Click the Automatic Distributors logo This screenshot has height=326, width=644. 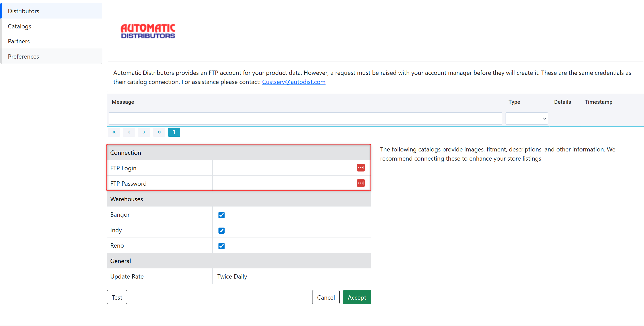tap(148, 31)
